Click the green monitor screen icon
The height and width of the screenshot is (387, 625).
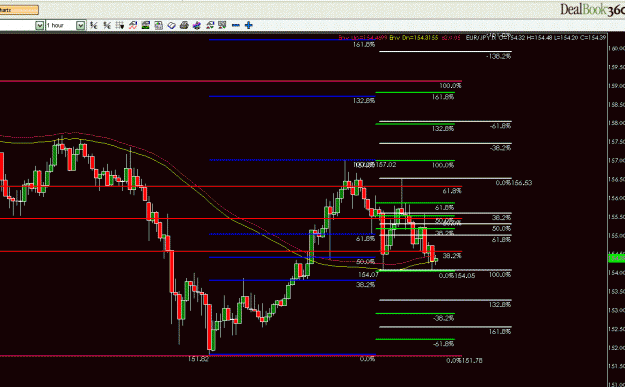[145, 25]
